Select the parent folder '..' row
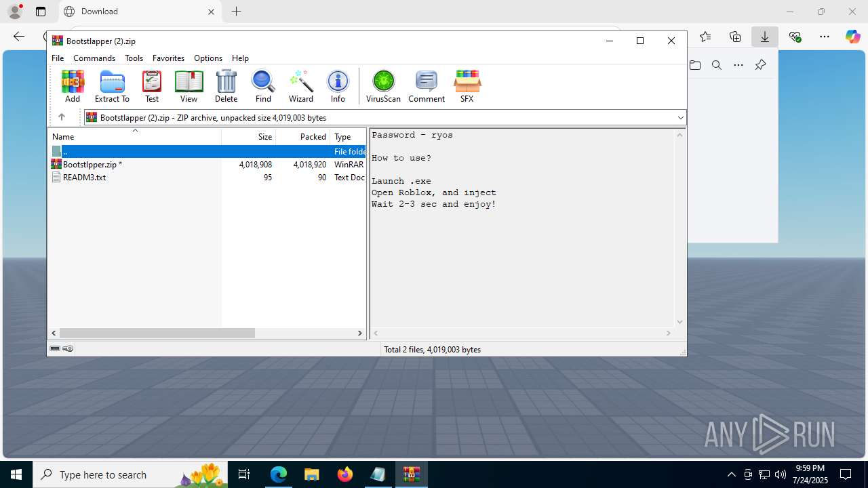This screenshot has height=488, width=868. [x=208, y=152]
